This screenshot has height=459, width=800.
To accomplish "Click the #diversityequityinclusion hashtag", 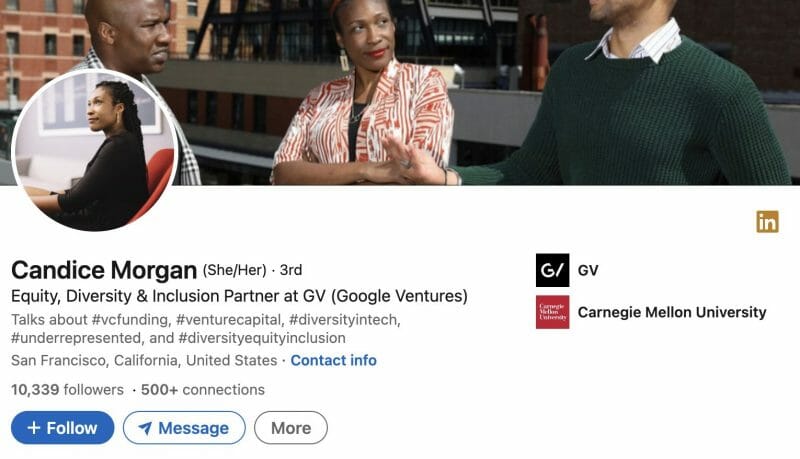I will pyautogui.click(x=262, y=338).
